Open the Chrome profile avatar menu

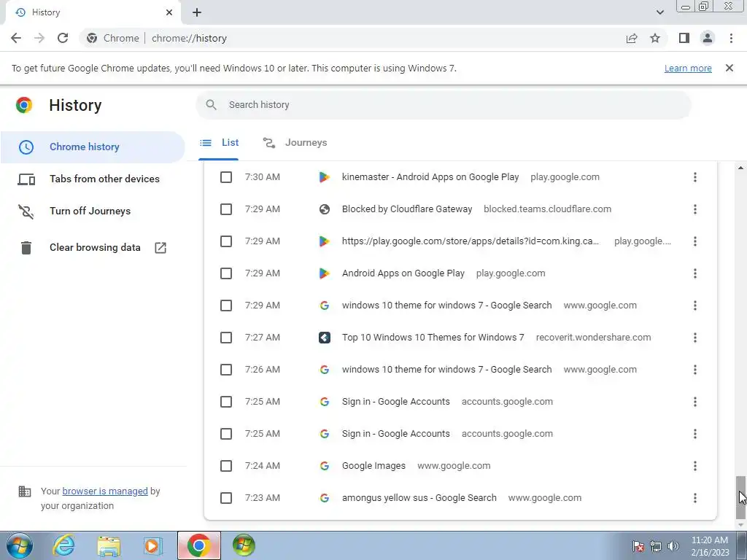point(708,38)
